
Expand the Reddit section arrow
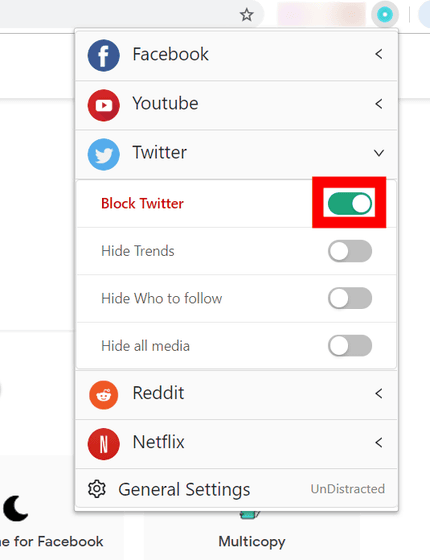[379, 394]
